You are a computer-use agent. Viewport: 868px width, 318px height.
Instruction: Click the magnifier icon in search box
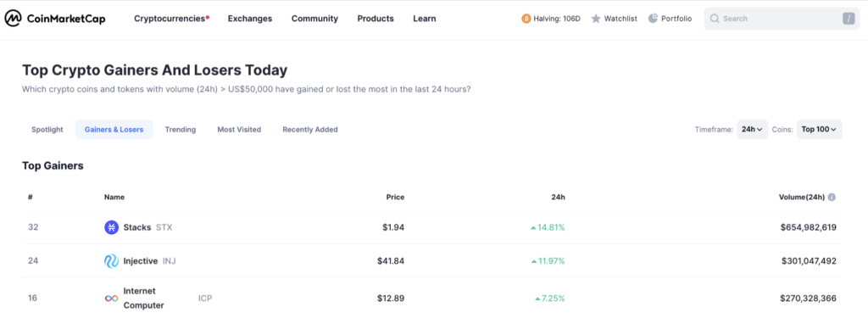tap(715, 19)
